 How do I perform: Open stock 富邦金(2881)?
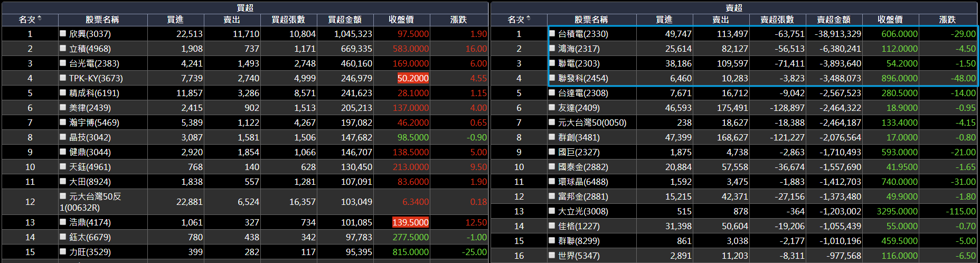[583, 196]
